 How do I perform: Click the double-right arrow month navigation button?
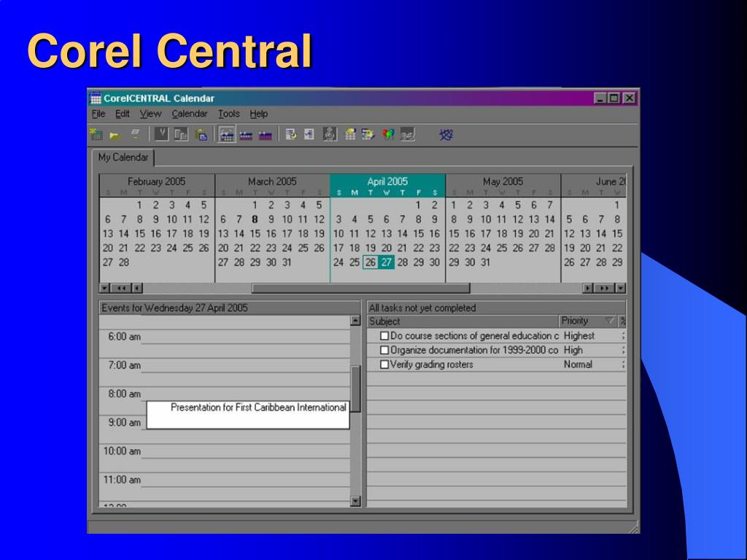(x=604, y=288)
